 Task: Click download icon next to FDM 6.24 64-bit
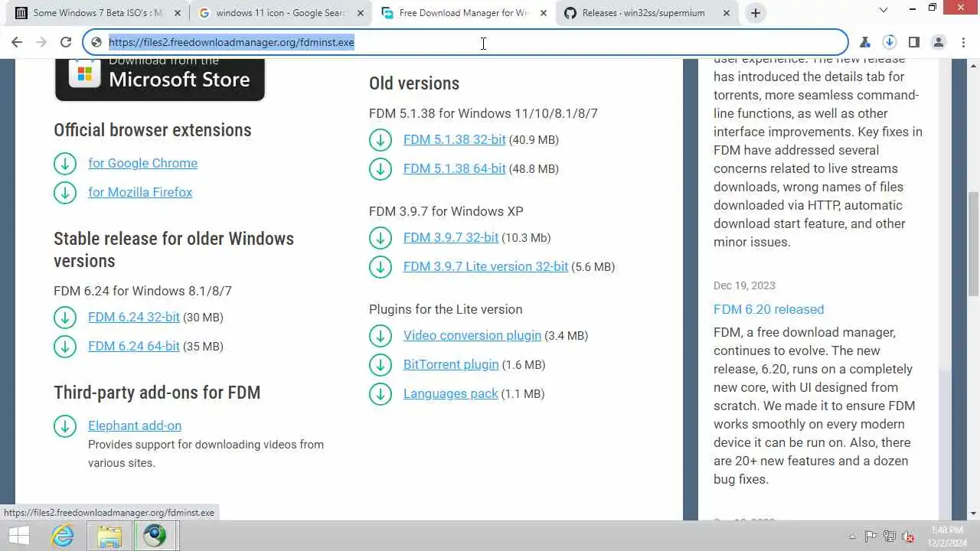tap(65, 346)
